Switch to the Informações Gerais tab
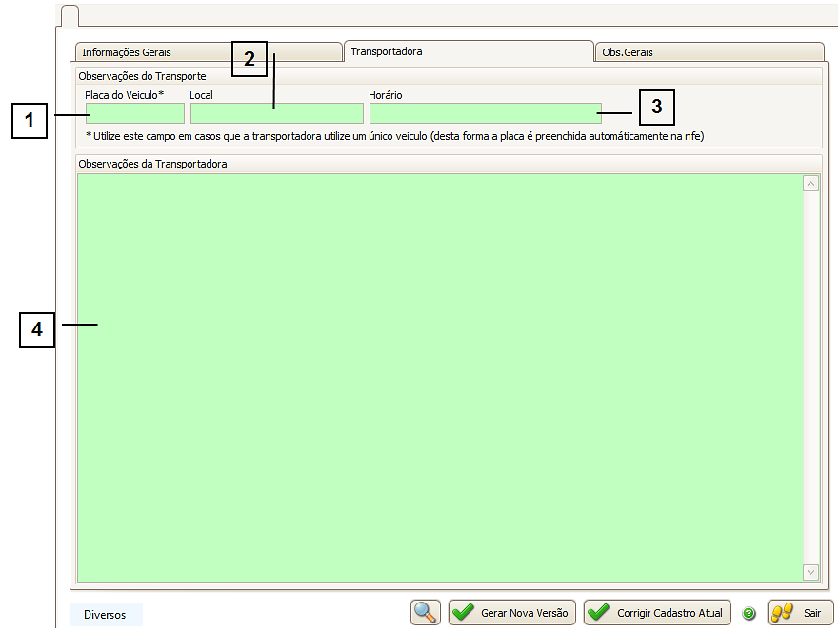This screenshot has width=840, height=633. click(x=207, y=52)
